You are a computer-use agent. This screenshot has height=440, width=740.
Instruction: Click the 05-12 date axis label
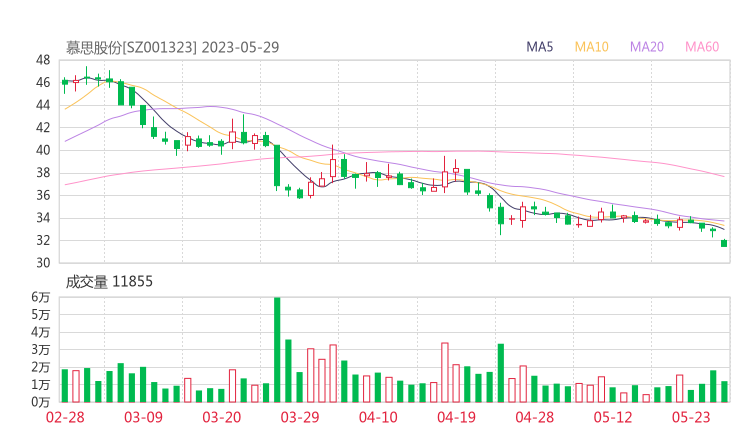(613, 417)
